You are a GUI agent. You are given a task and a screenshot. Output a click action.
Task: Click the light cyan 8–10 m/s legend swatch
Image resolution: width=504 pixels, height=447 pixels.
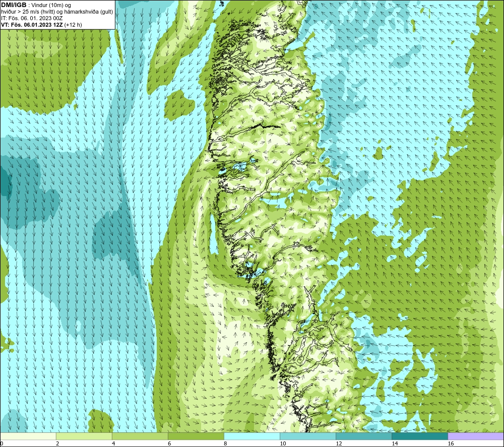(252, 436)
